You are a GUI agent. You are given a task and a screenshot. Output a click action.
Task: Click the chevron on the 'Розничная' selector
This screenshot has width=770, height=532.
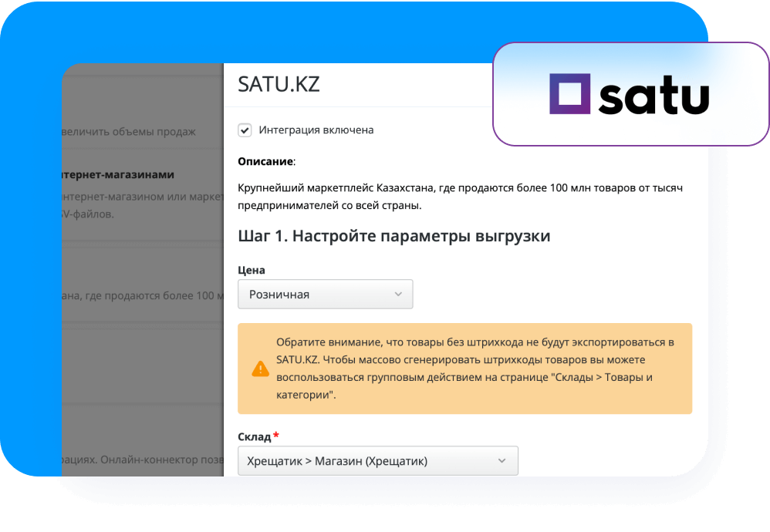pyautogui.click(x=398, y=294)
